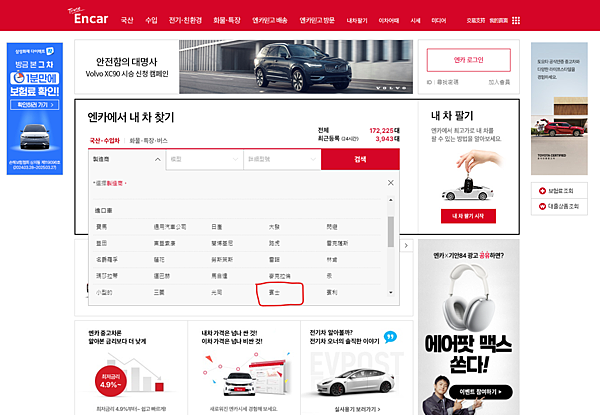The height and width of the screenshot is (415, 600).
Task: Open the 엔카 중고차론 4.9% loan card
Action: (131, 368)
